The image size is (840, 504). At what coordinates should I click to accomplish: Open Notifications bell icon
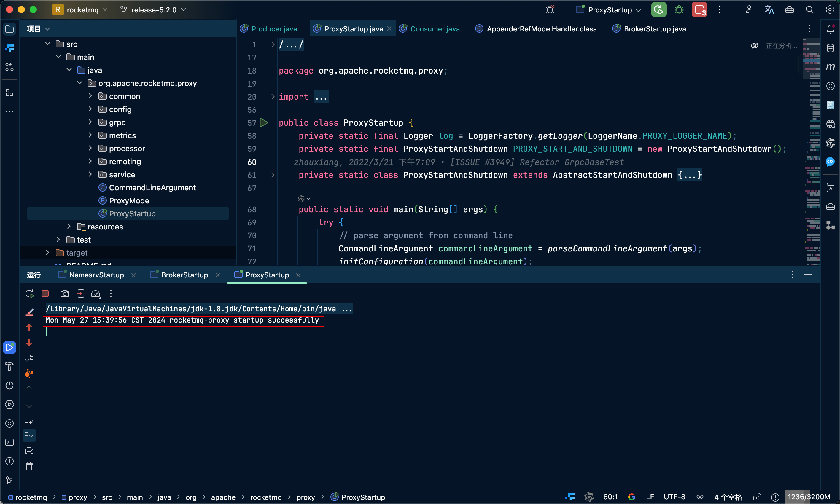point(830,29)
